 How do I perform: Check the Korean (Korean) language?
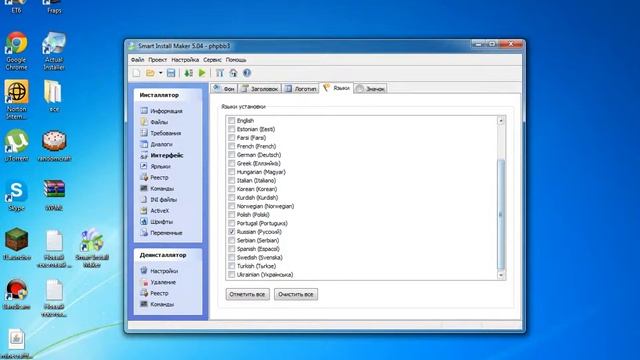pos(231,189)
